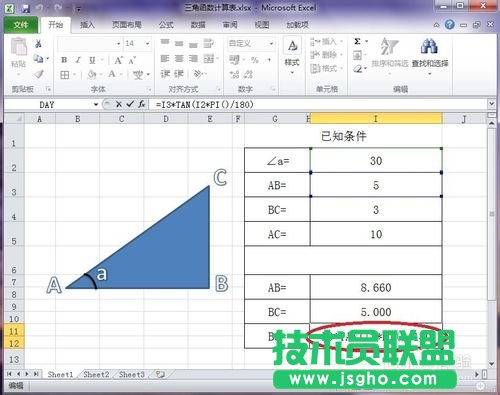Align text right

pos(193,59)
